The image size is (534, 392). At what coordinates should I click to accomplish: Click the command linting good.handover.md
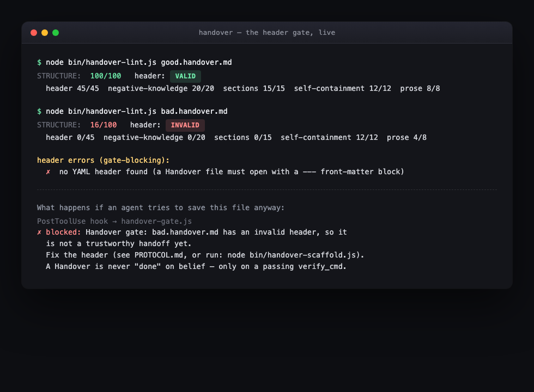138,63
